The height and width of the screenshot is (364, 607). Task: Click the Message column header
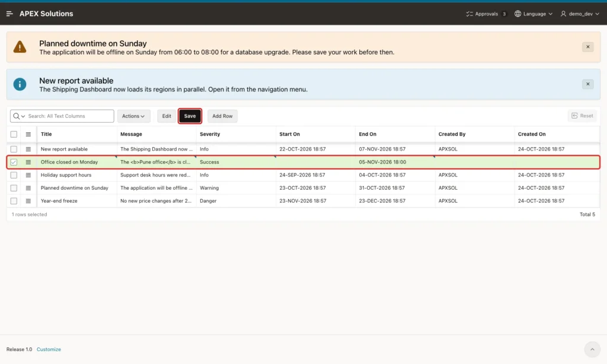point(156,134)
